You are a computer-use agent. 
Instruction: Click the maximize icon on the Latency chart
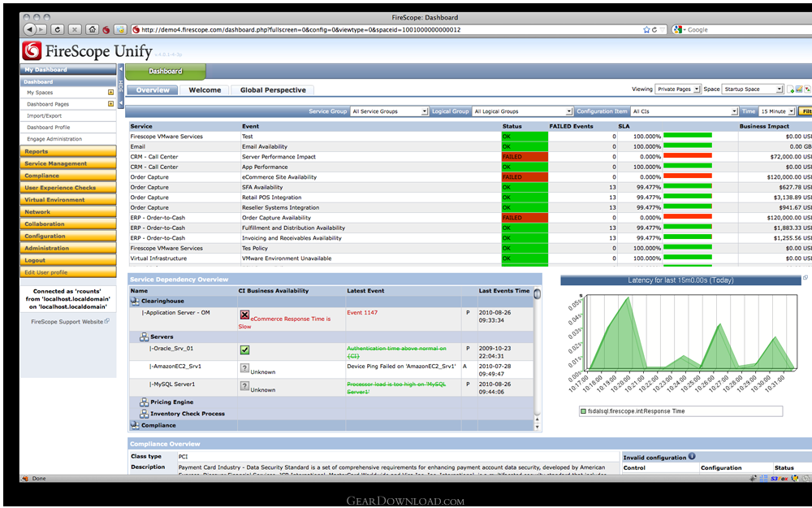tap(806, 278)
